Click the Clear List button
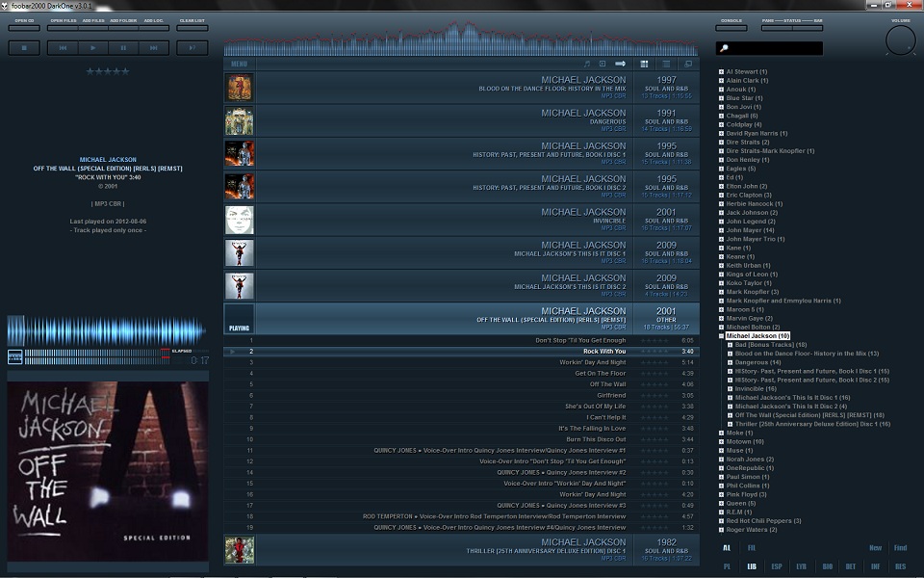Viewport: 924px width, 578px height. pos(192,27)
